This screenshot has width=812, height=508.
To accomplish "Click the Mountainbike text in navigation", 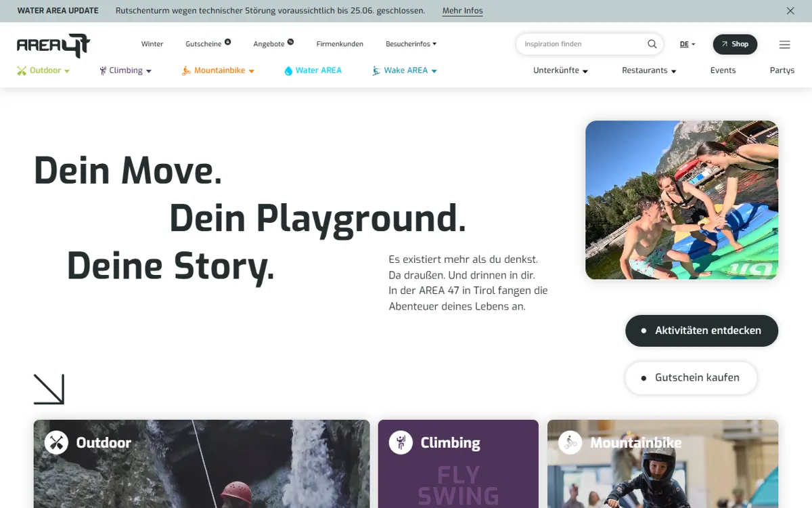I will click(220, 70).
